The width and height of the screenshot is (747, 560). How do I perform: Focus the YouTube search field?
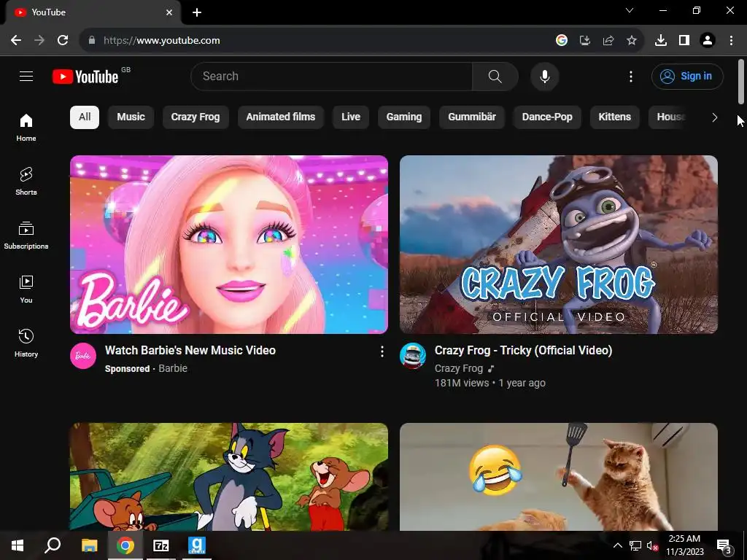click(x=332, y=76)
